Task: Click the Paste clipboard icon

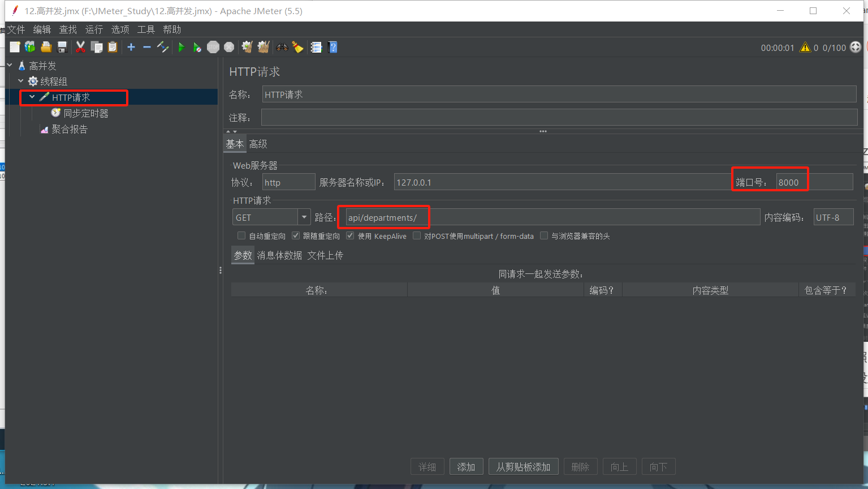Action: (x=113, y=47)
